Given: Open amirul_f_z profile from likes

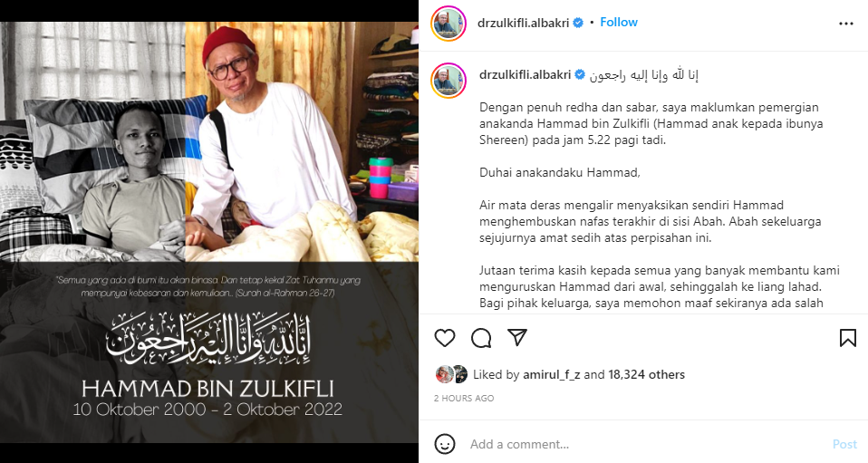Looking at the screenshot, I should [551, 375].
